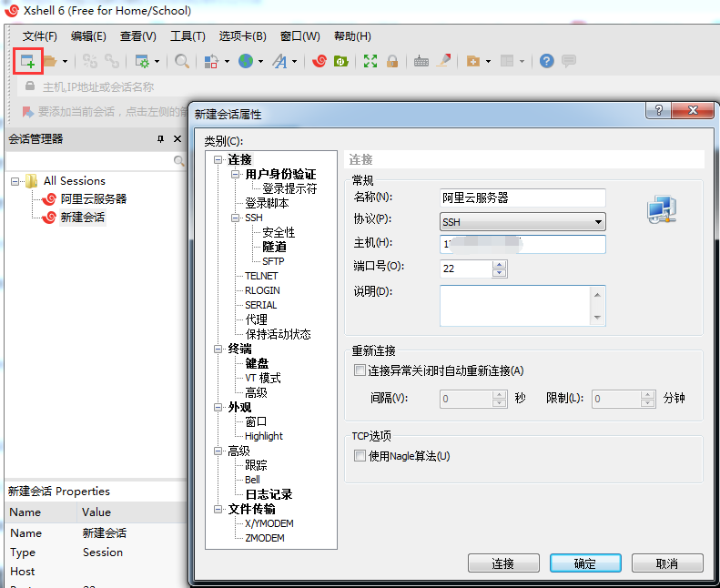Image resolution: width=720 pixels, height=588 pixels.
Task: Select 日志记录 in category tree
Action: coord(269,494)
